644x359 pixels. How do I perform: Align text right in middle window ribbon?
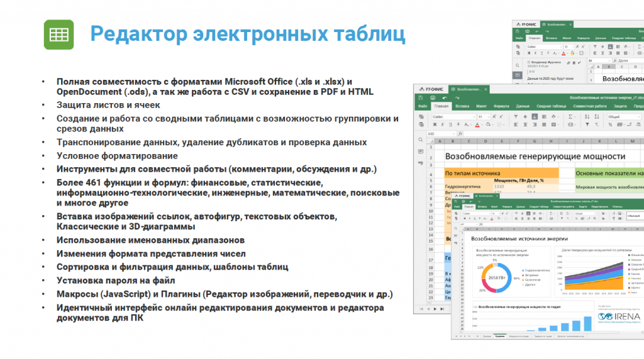pos(535,124)
